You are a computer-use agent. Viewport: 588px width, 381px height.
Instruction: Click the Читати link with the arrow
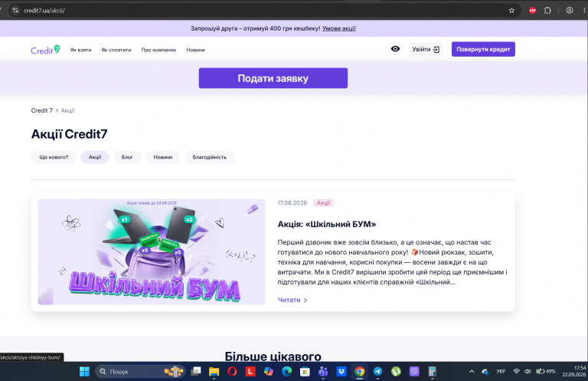(292, 300)
